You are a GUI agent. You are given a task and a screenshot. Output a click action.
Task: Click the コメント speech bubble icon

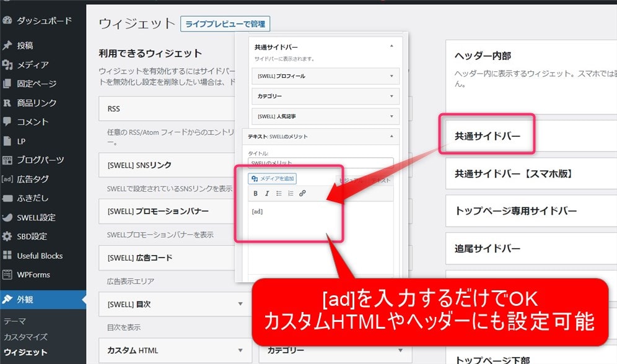coord(7,121)
